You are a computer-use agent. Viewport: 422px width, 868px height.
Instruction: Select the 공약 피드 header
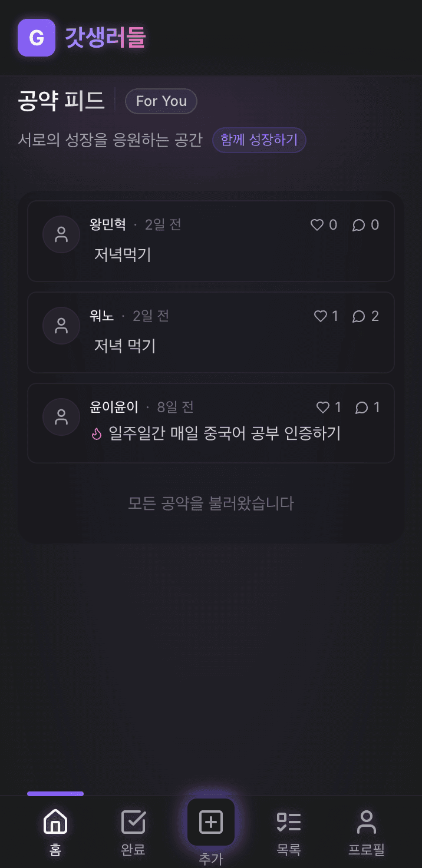coord(61,100)
